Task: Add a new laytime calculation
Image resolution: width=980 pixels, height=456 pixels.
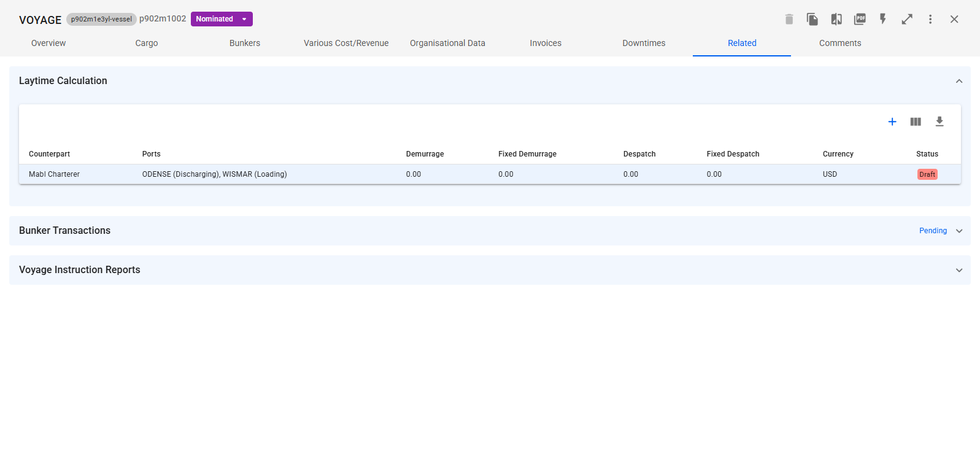Action: [x=892, y=122]
